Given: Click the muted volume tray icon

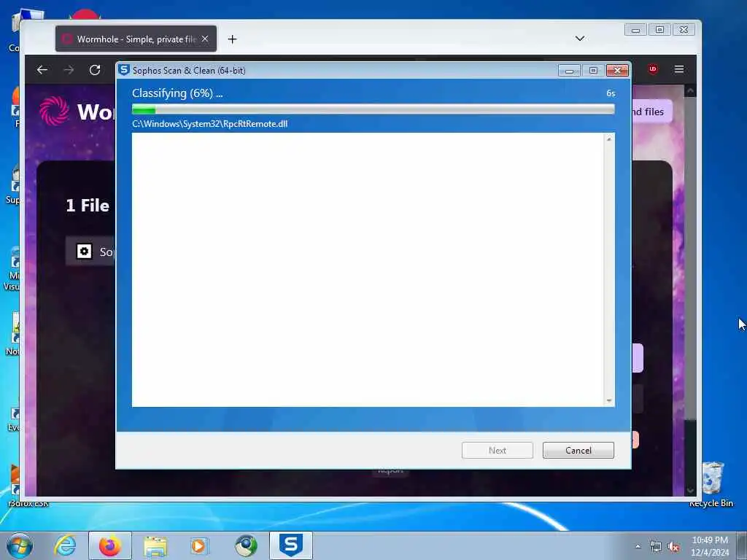Looking at the screenshot, I should [x=673, y=547].
